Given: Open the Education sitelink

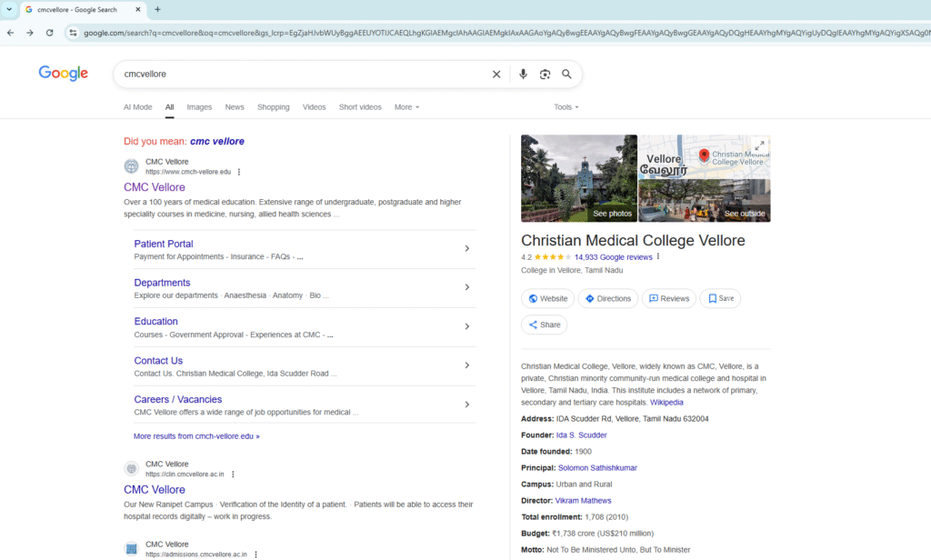Looking at the screenshot, I should point(155,321).
